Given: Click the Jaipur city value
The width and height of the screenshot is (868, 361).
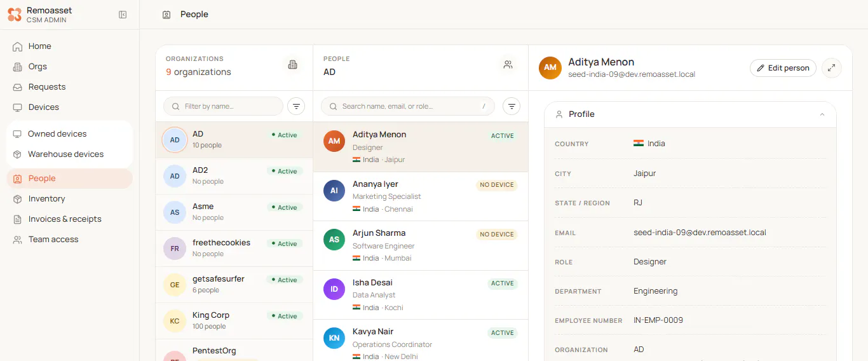Looking at the screenshot, I should coord(644,173).
